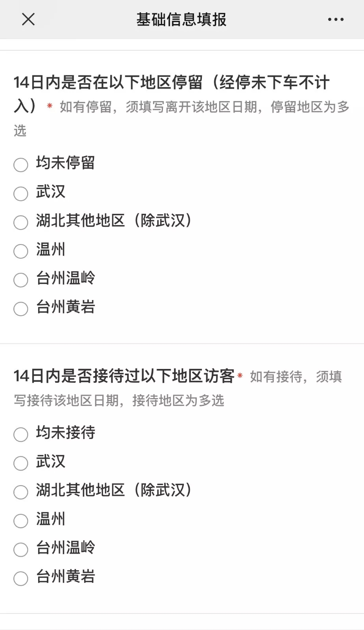364x630 pixels.
Task: Click the 基础信息填报 page title
Action: [181, 19]
